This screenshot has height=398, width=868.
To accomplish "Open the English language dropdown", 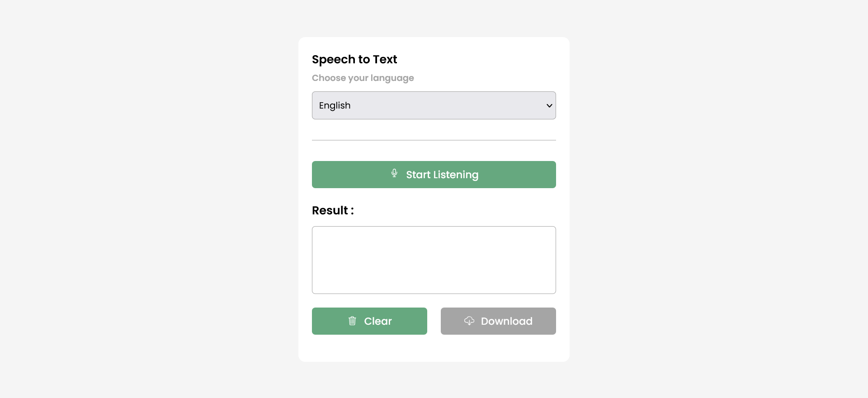I will [x=433, y=105].
